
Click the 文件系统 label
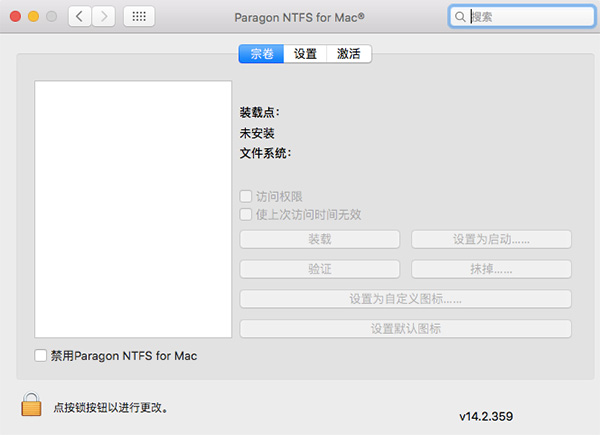(x=265, y=153)
